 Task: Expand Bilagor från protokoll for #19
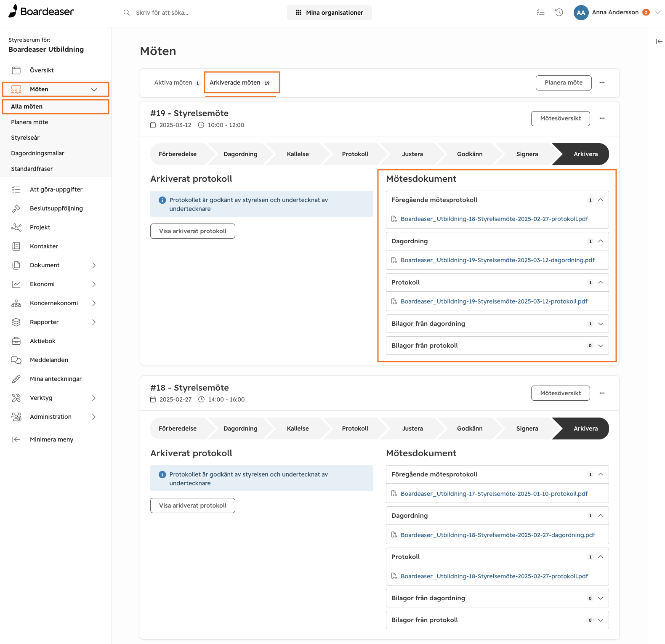click(601, 346)
